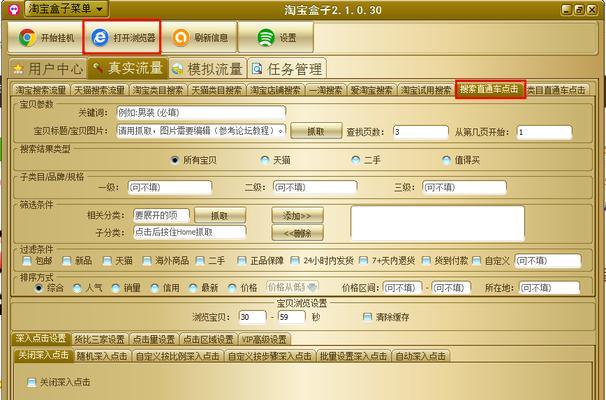Enable the 货到付款 checkbox
This screenshot has width=606, height=400.
click(x=426, y=261)
